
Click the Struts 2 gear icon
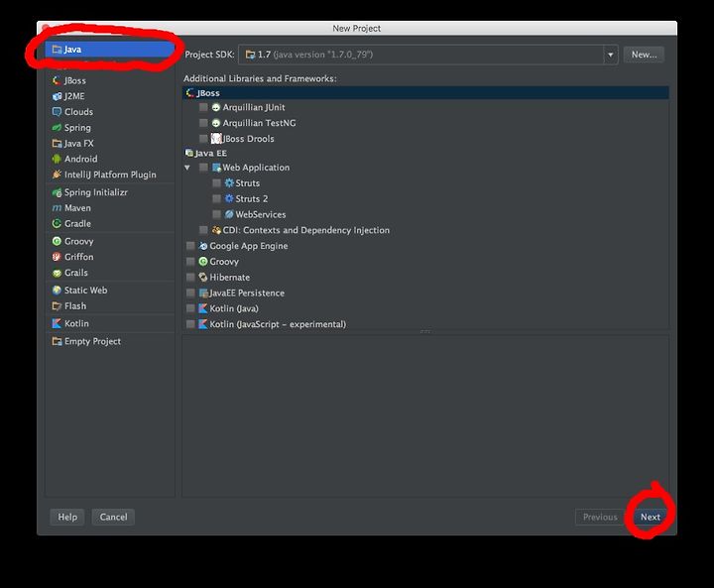(229, 198)
